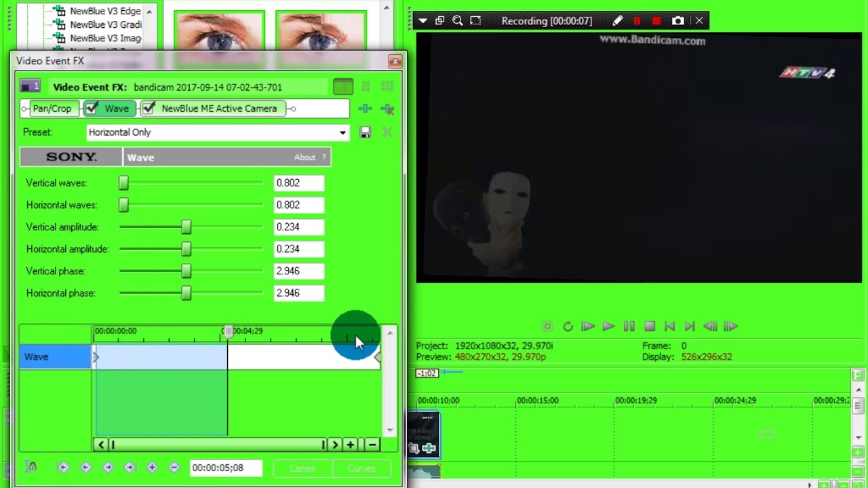Screen dimensions: 868x488
Task: Click the Vertical waves value field
Action: click(x=299, y=183)
